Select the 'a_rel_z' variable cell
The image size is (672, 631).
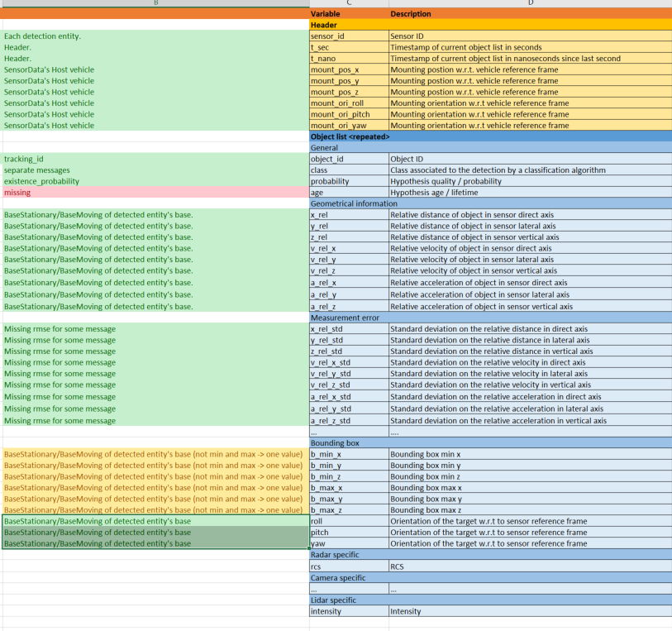coord(349,306)
